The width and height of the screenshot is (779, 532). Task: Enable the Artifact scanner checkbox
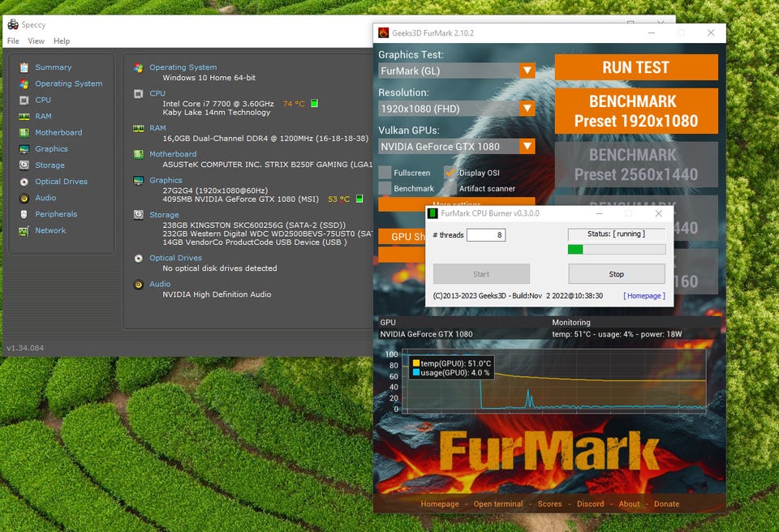450,188
